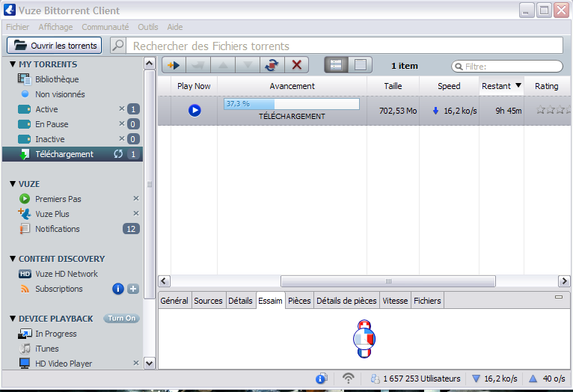Sort by the Rating column header
This screenshot has width=573, height=392.
click(x=547, y=86)
